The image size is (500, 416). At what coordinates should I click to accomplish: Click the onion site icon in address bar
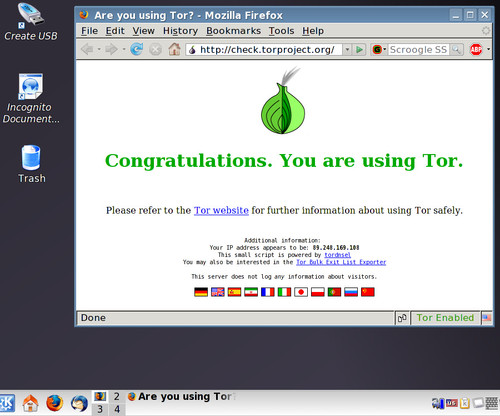tap(192, 50)
